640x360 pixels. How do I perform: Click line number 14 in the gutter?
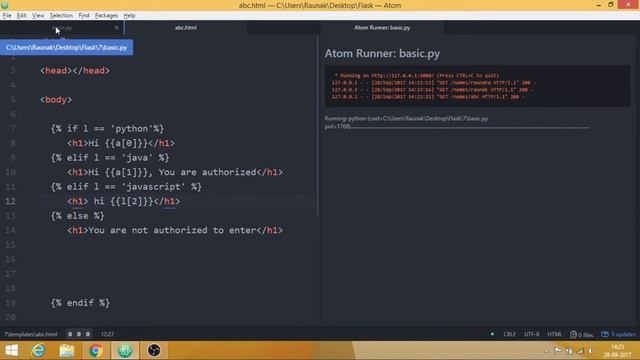11,230
